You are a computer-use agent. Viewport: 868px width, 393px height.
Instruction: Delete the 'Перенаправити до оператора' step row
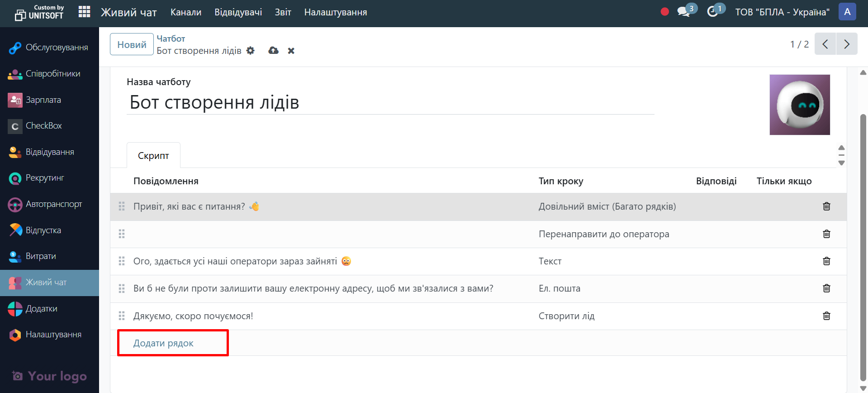pos(826,234)
